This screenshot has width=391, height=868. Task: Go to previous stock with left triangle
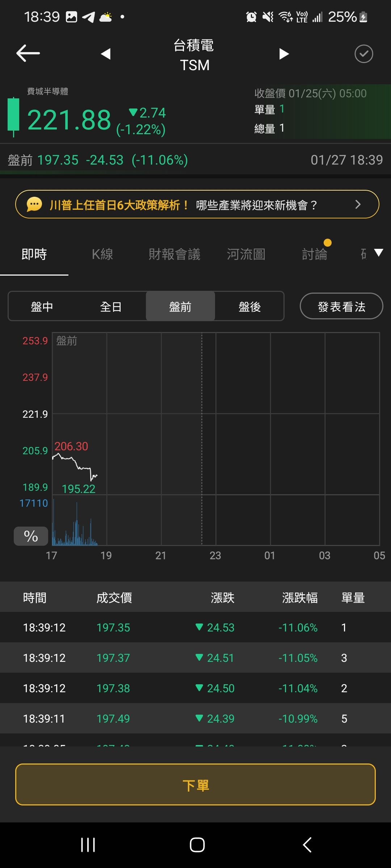(x=105, y=54)
